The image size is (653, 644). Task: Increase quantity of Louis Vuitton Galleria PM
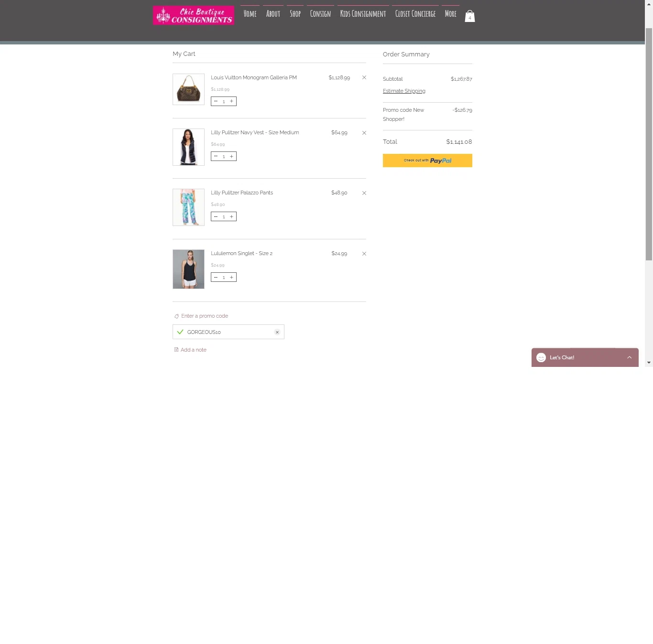[232, 101]
